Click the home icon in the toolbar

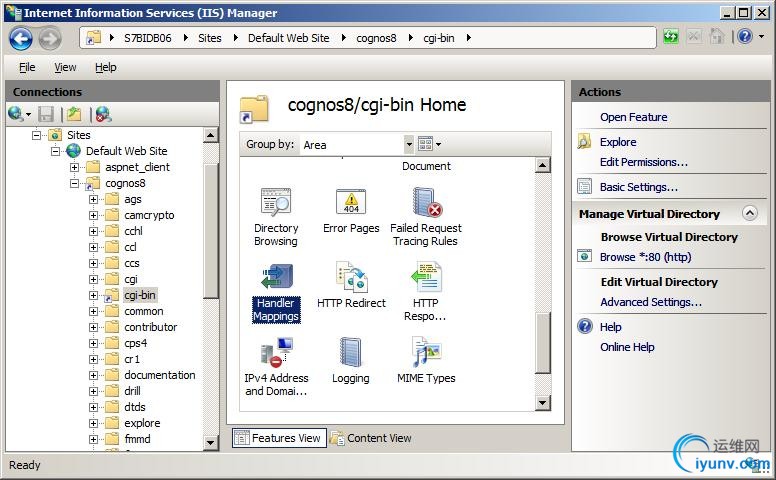click(717, 37)
